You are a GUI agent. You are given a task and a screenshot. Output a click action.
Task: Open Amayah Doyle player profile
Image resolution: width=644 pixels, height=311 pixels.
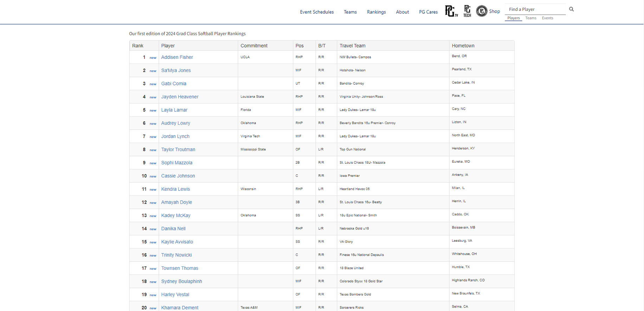click(x=176, y=202)
